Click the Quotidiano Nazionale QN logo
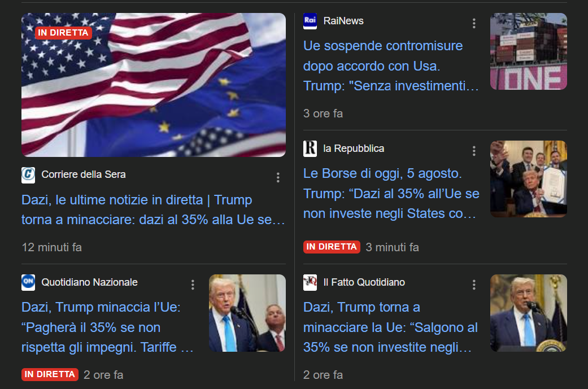This screenshot has width=588, height=389. click(x=28, y=282)
